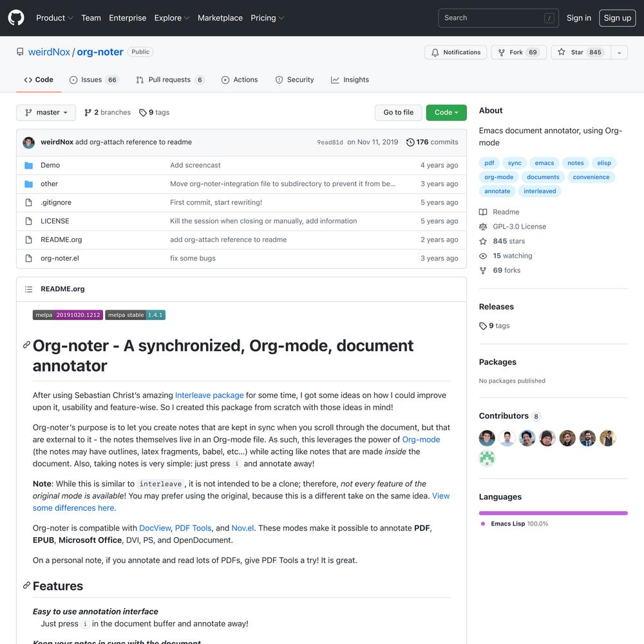The height and width of the screenshot is (644, 644).
Task: Switch to the Issues tab
Action: click(94, 80)
